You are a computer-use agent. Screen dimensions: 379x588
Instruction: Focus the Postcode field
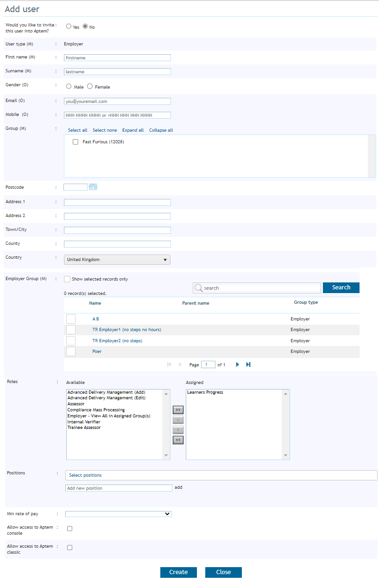[76, 187]
